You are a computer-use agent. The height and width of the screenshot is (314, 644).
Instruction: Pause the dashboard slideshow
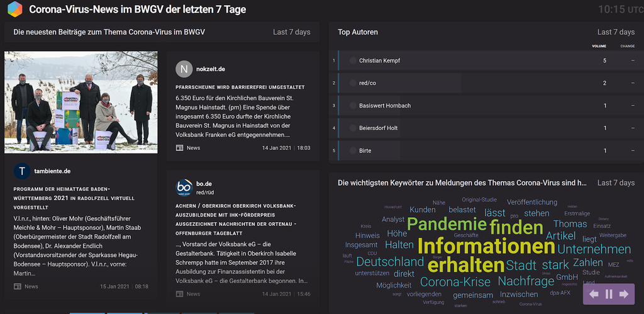click(x=609, y=294)
